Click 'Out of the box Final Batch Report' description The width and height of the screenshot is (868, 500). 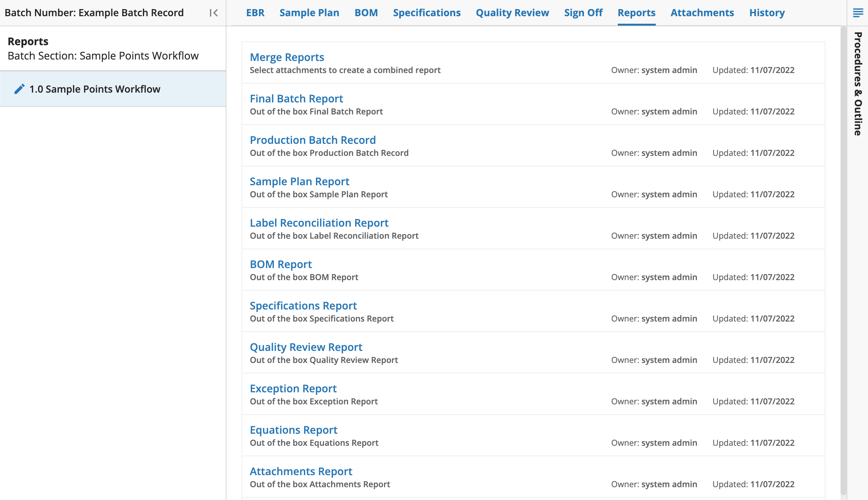click(316, 111)
